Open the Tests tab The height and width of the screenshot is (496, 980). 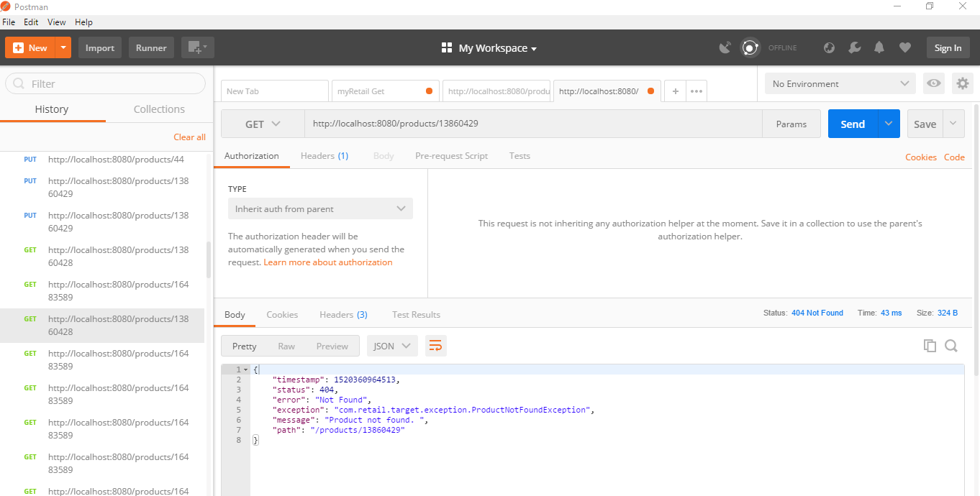pos(520,155)
